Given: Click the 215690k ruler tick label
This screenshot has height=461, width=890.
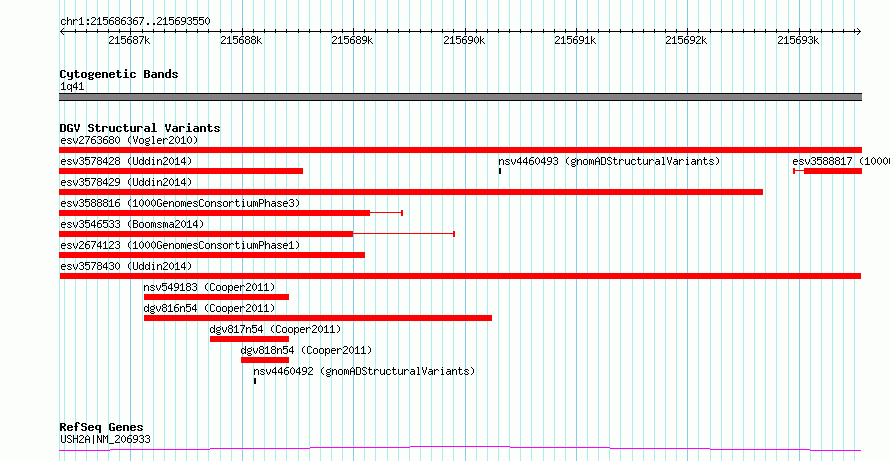Looking at the screenshot, I should pos(464,40).
